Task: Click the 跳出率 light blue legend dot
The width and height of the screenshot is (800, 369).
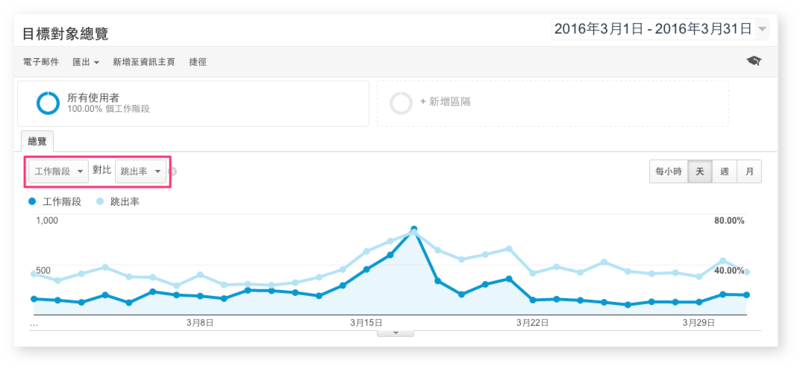Action: (101, 202)
